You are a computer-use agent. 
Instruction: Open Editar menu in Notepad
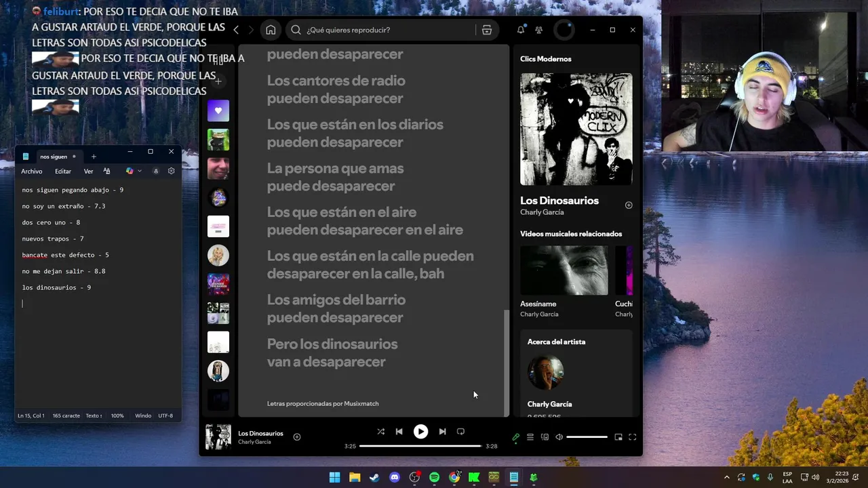[63, 171]
